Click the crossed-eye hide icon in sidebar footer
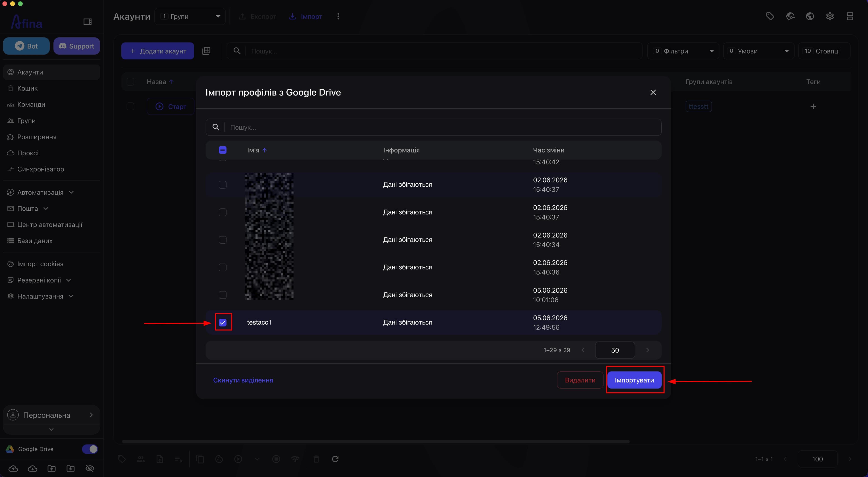868x477 pixels. 90,468
